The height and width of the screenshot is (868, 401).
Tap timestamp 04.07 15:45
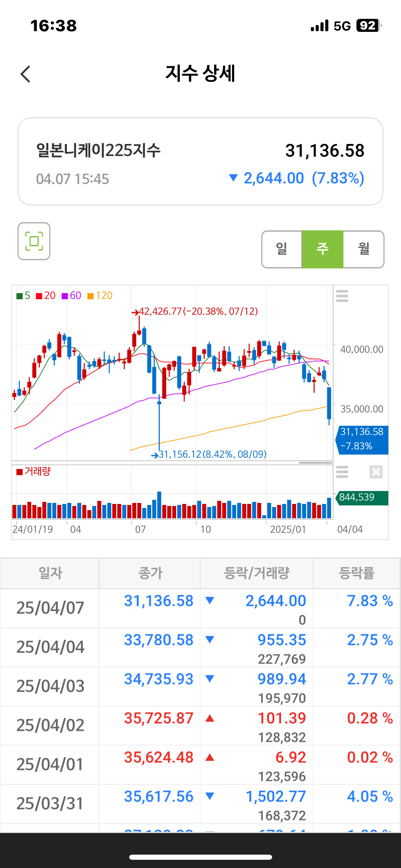pos(72,179)
